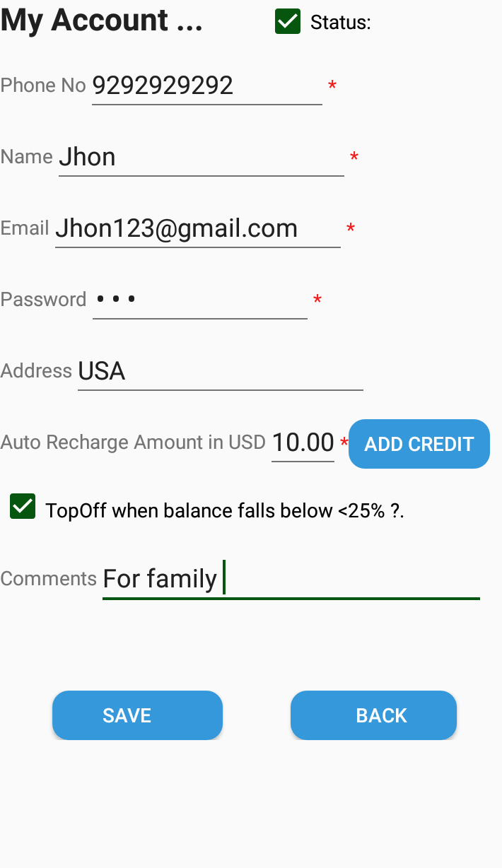Screen dimensions: 502x868
Task: Focus the Name field containing Jhon
Action: point(201,158)
